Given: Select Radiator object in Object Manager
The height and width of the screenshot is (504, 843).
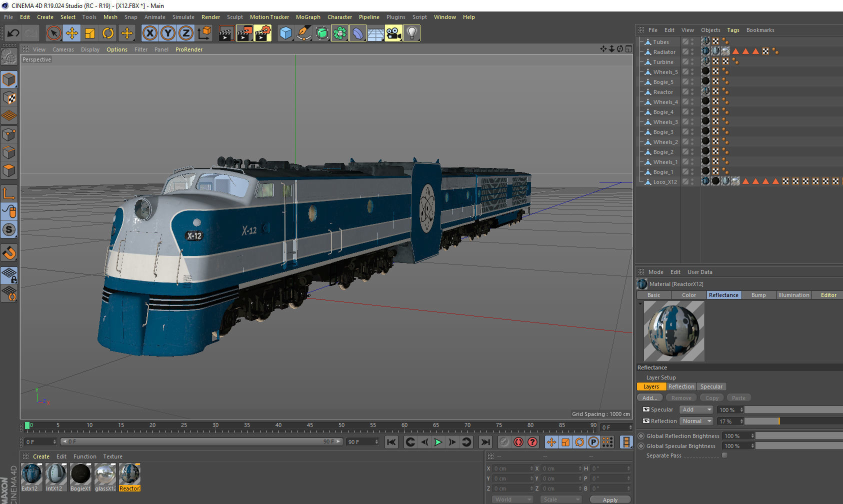Looking at the screenshot, I should [664, 52].
